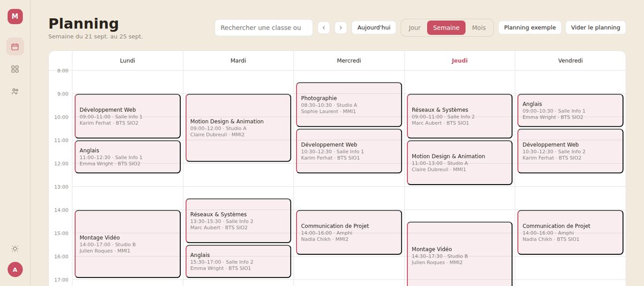Image resolution: width=644 pixels, height=286 pixels.
Task: Open Friday Développement Web 10:30 event
Action: (x=570, y=151)
